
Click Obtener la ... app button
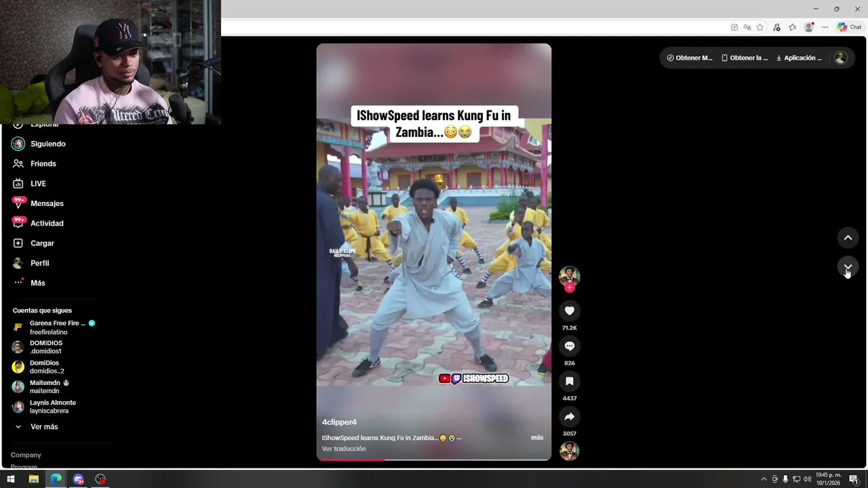(745, 58)
